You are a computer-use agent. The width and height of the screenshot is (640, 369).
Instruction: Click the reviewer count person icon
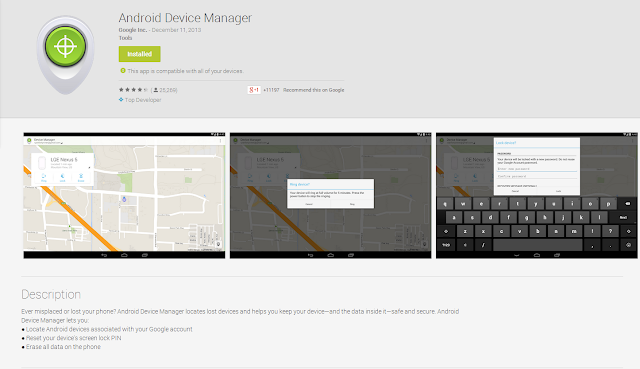pyautogui.click(x=156, y=90)
